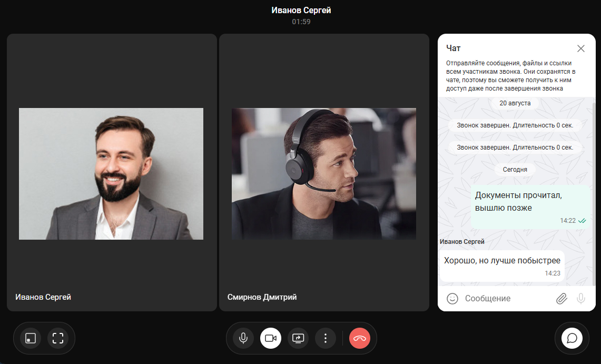Mute the microphone in call controls

[x=243, y=338]
